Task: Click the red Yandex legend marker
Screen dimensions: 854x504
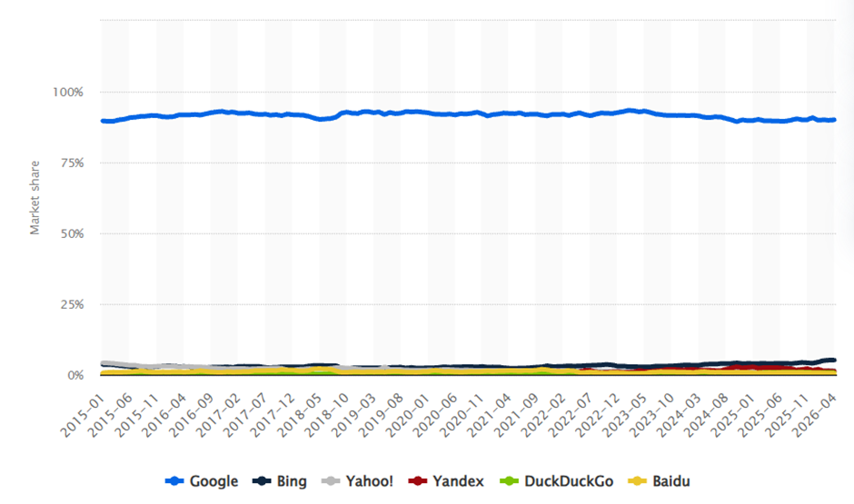Action: click(417, 481)
